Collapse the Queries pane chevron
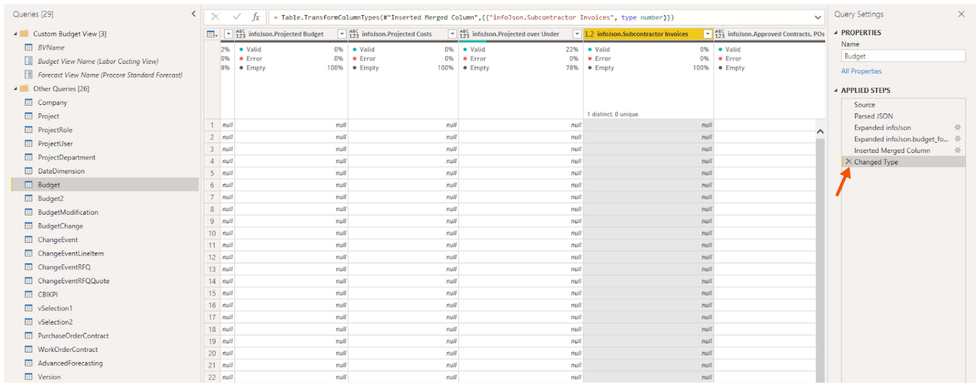 click(193, 14)
